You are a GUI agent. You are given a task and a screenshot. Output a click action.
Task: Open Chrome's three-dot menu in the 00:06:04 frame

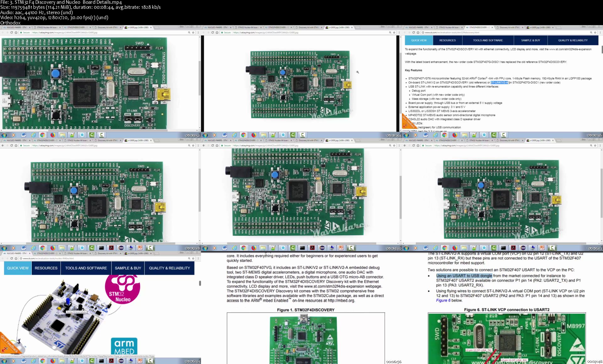click(x=198, y=258)
